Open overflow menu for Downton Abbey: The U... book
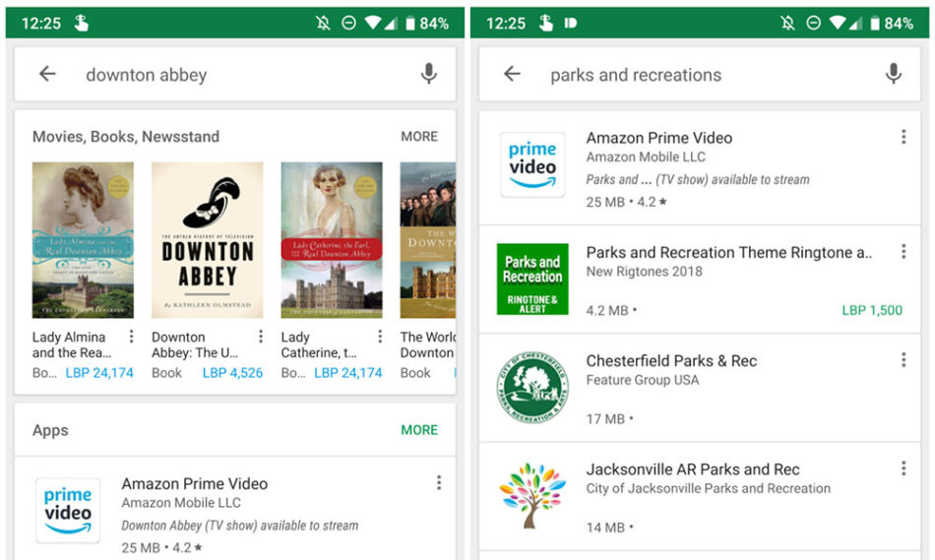 click(x=261, y=337)
